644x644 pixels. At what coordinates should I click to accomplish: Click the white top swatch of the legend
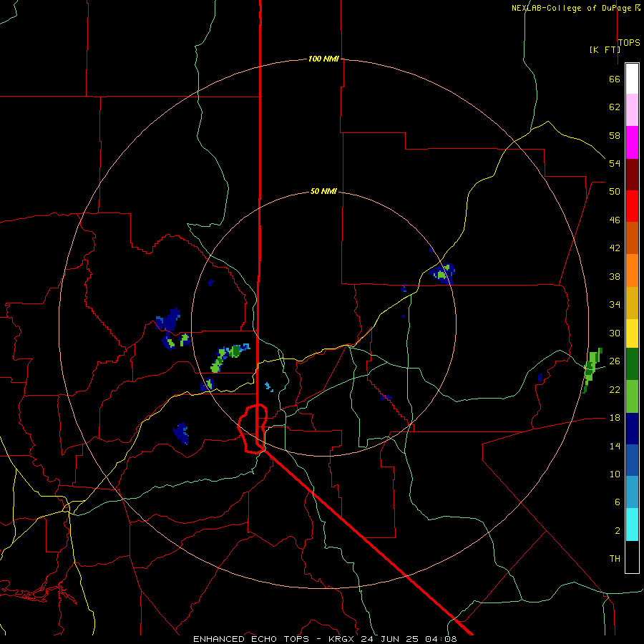point(632,79)
